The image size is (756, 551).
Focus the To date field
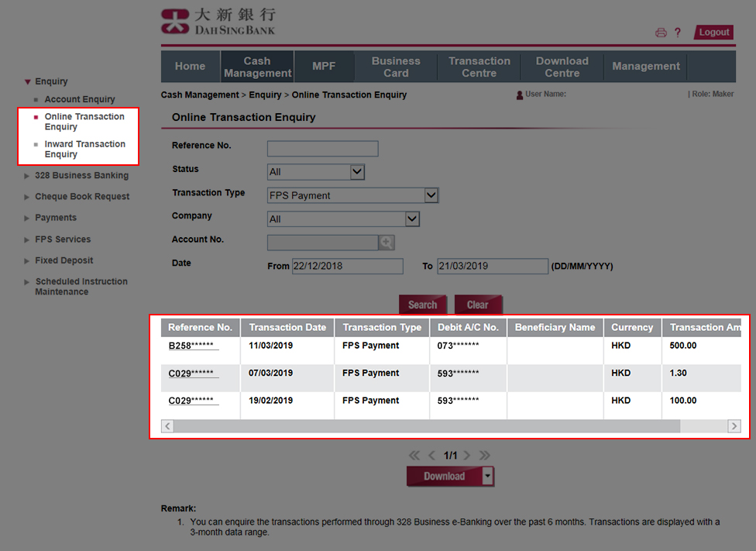click(493, 266)
